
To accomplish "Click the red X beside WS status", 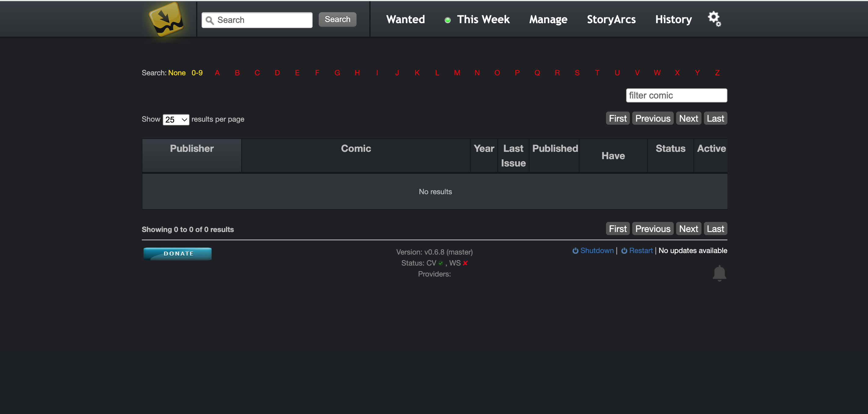I will click(x=465, y=263).
